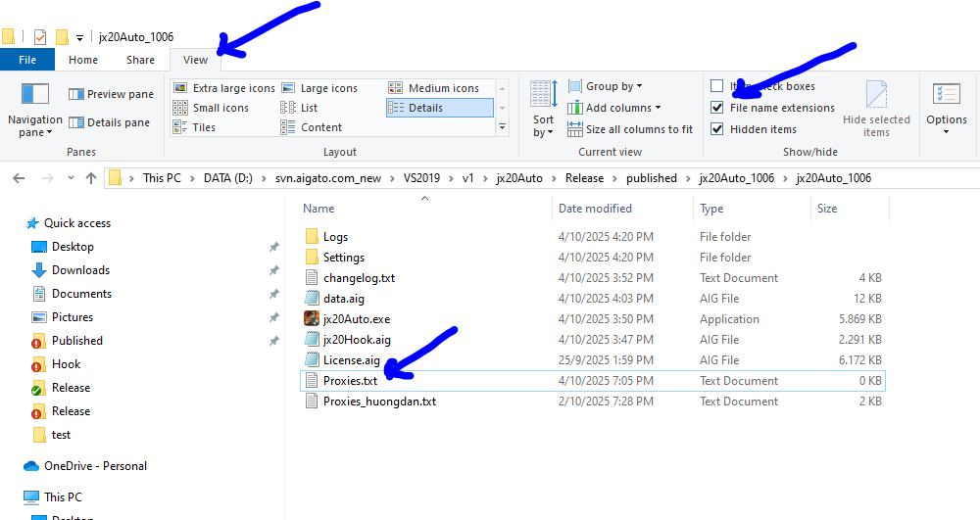Sort by the Date modified column header

595,209
